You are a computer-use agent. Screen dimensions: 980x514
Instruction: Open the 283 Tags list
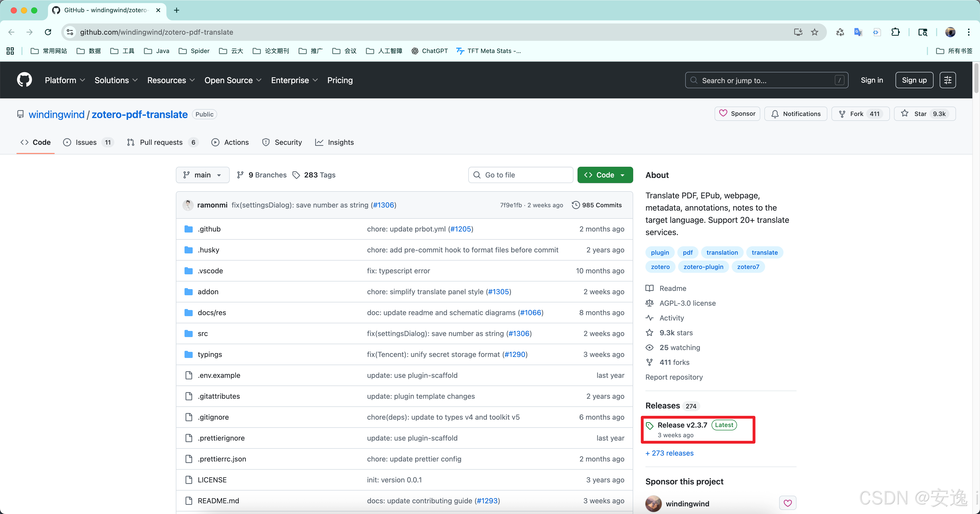tap(314, 175)
